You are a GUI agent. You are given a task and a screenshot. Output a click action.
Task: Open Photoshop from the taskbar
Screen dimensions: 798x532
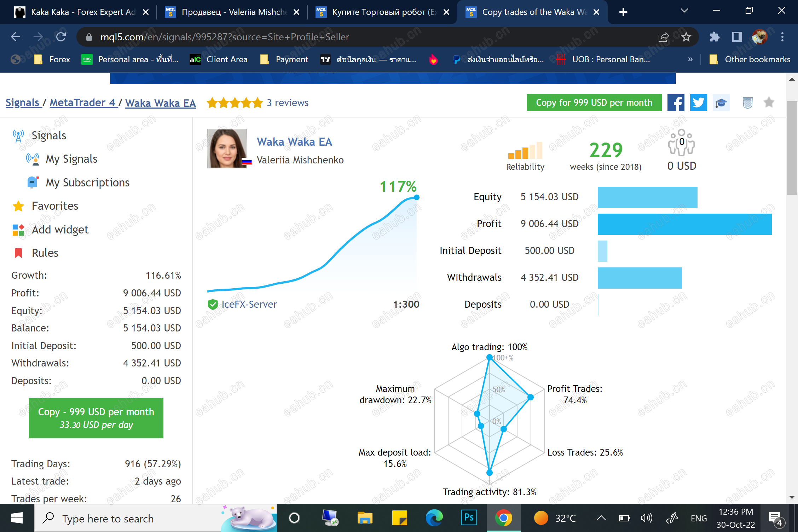(x=469, y=518)
